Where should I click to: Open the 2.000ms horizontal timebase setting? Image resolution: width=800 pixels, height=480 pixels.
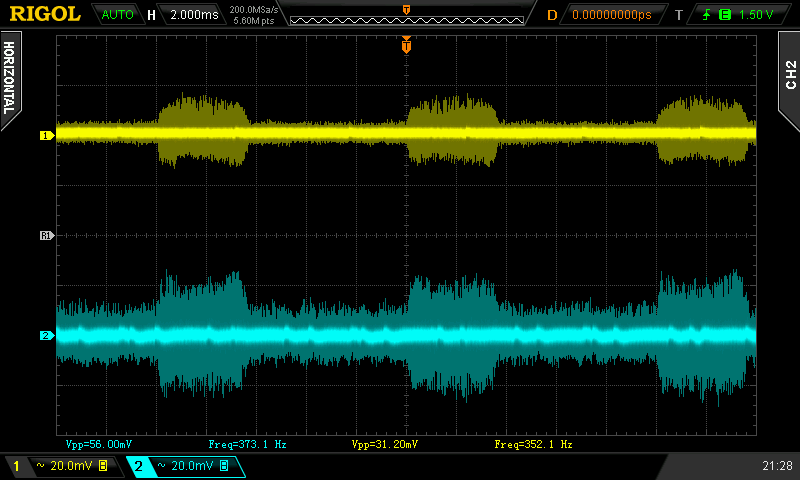(193, 15)
